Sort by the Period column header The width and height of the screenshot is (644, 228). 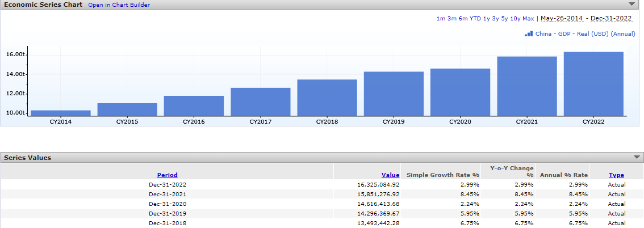[x=167, y=175]
